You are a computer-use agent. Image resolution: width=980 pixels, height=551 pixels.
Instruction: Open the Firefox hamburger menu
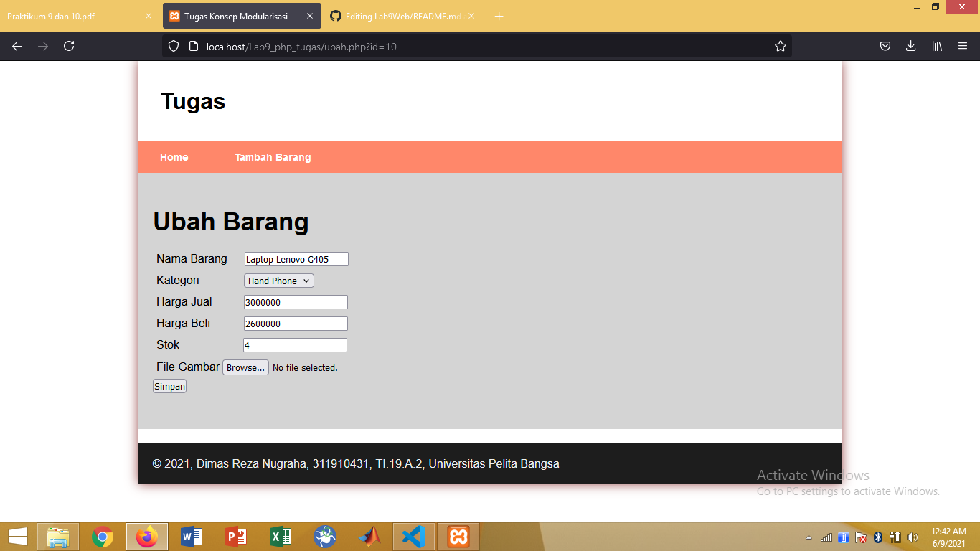point(963,46)
